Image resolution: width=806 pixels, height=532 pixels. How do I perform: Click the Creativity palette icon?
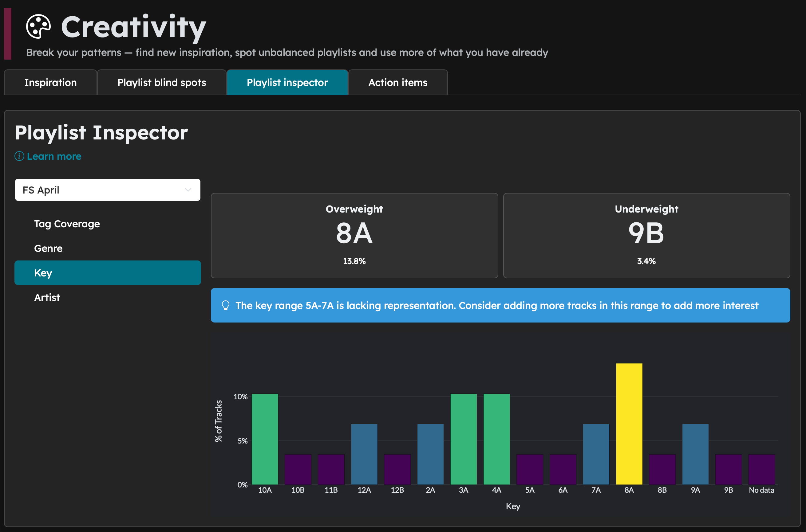coord(38,26)
